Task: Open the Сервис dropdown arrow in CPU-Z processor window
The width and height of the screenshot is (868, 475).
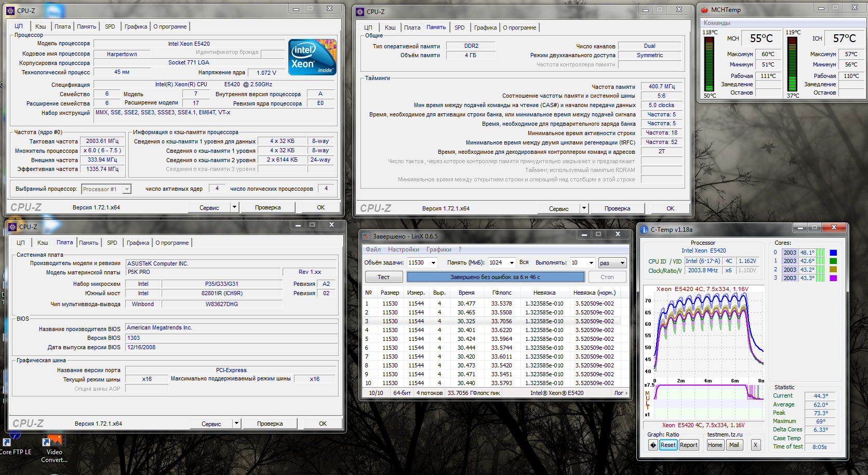Action: click(234, 207)
